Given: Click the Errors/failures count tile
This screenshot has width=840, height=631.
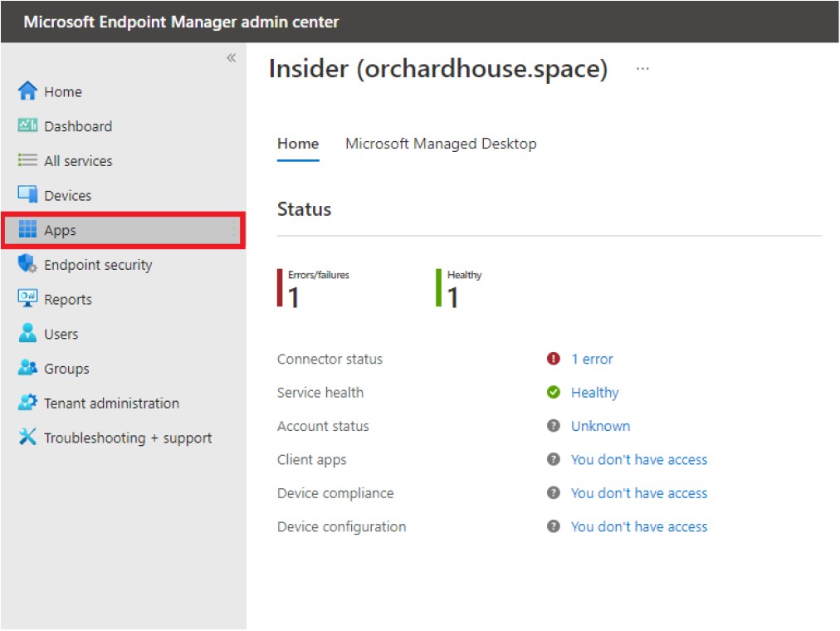Looking at the screenshot, I should [x=315, y=288].
